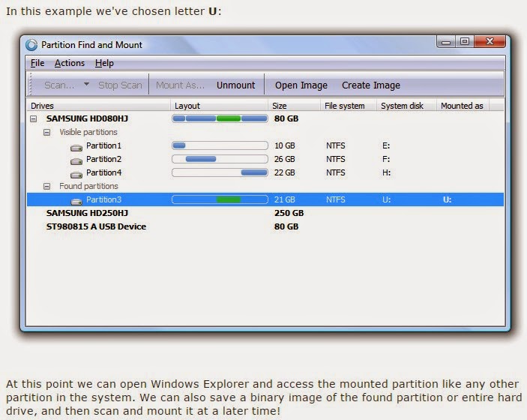Click the Partition Find and Mount app icon
Viewport: 527px width, 420px height.
[31, 45]
